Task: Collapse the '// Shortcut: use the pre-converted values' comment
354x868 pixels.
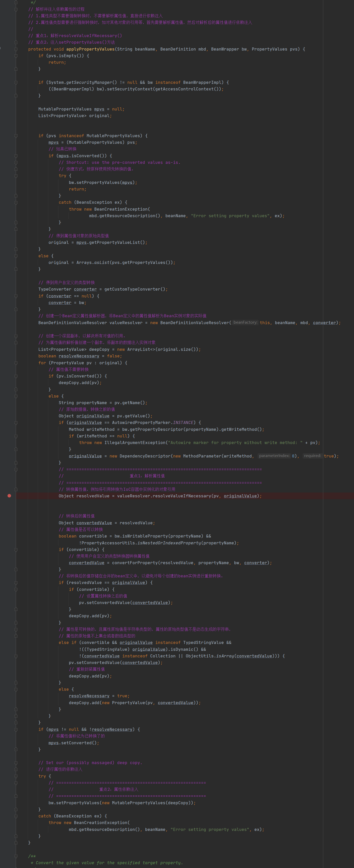Action: click(16, 162)
